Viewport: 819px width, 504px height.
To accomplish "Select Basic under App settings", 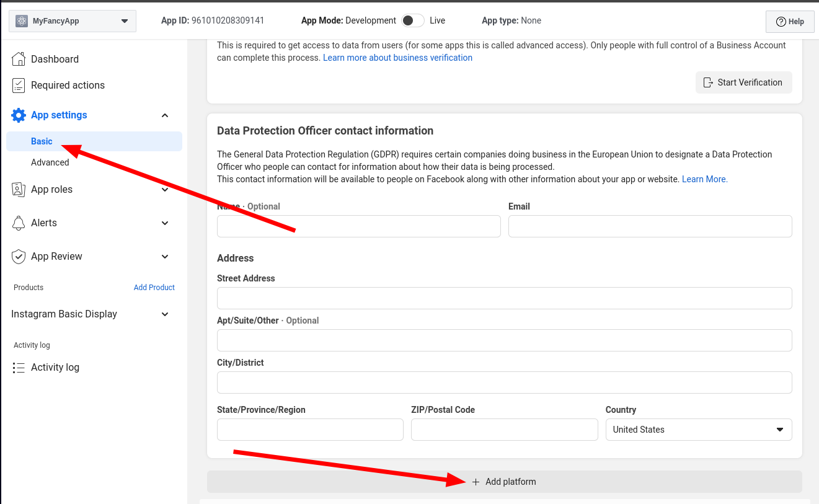I will click(x=42, y=141).
